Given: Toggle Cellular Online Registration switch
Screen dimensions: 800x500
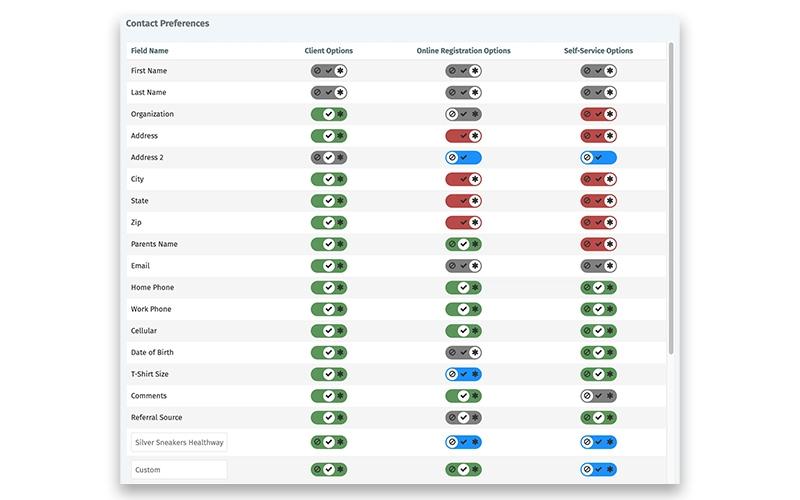Looking at the screenshot, I should pyautogui.click(x=464, y=331).
